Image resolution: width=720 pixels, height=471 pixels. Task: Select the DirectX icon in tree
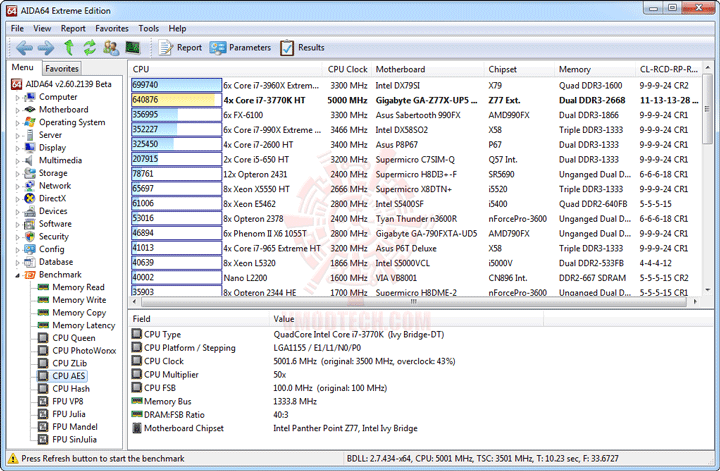(29, 198)
